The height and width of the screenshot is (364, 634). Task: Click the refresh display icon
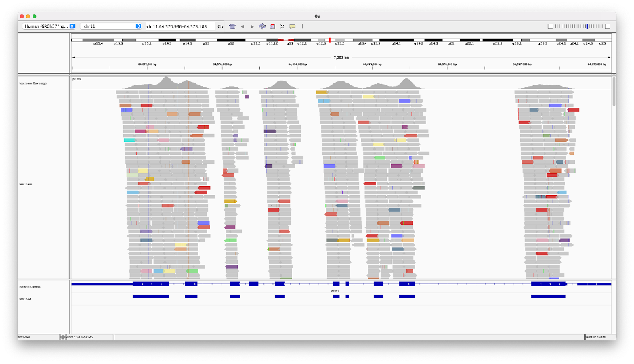click(x=262, y=26)
